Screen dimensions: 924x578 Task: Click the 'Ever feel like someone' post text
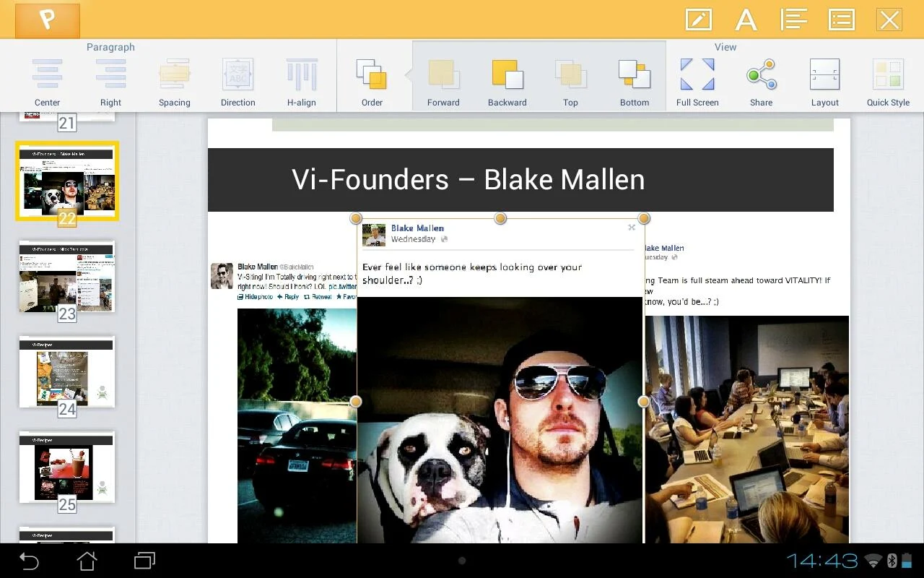(472, 273)
